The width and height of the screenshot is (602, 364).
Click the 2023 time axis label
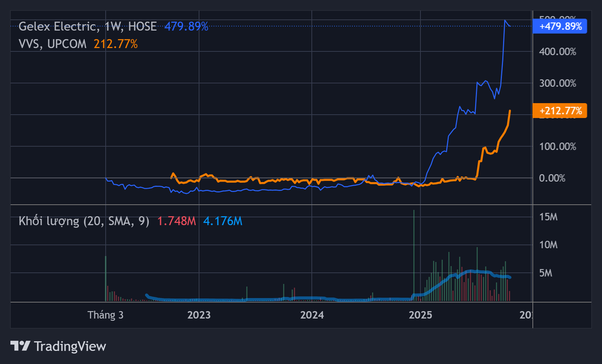[x=199, y=315]
